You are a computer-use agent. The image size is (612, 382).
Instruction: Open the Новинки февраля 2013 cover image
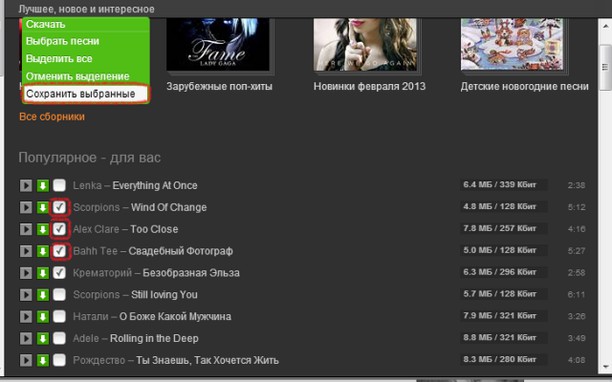(x=365, y=44)
